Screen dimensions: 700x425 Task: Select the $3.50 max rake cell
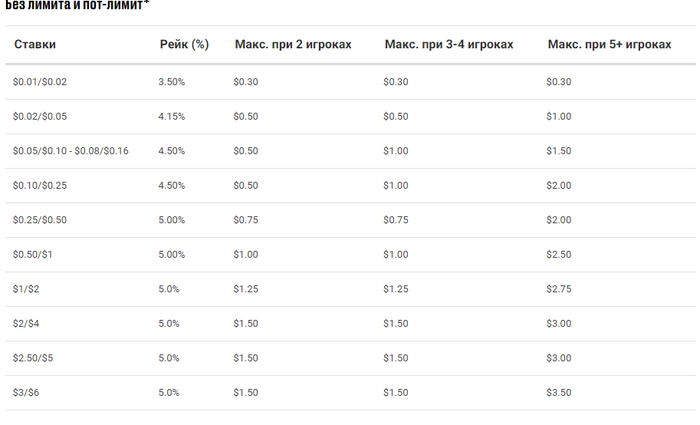[x=559, y=393]
